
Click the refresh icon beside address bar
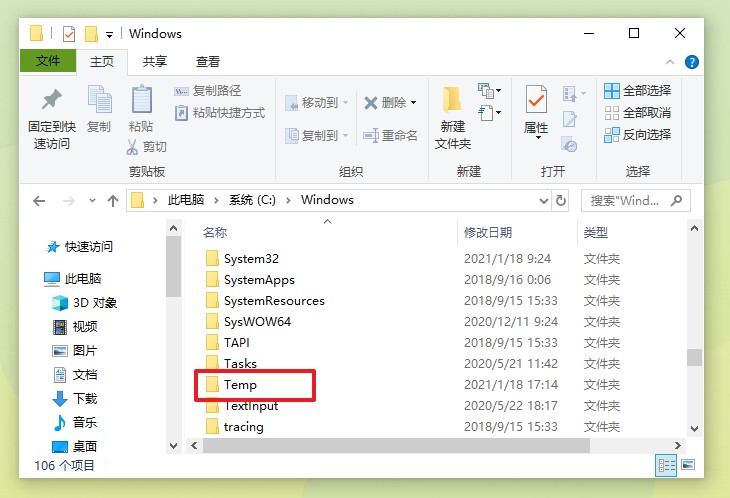click(x=561, y=201)
